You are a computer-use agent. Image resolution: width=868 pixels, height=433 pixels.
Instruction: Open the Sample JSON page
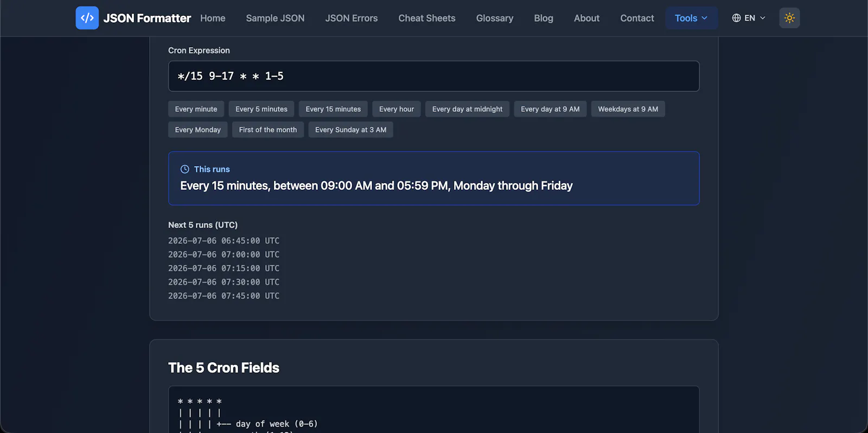click(x=275, y=18)
